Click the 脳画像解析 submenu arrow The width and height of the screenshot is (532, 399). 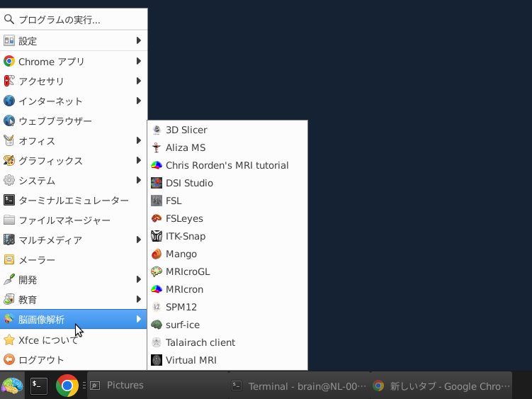138,319
